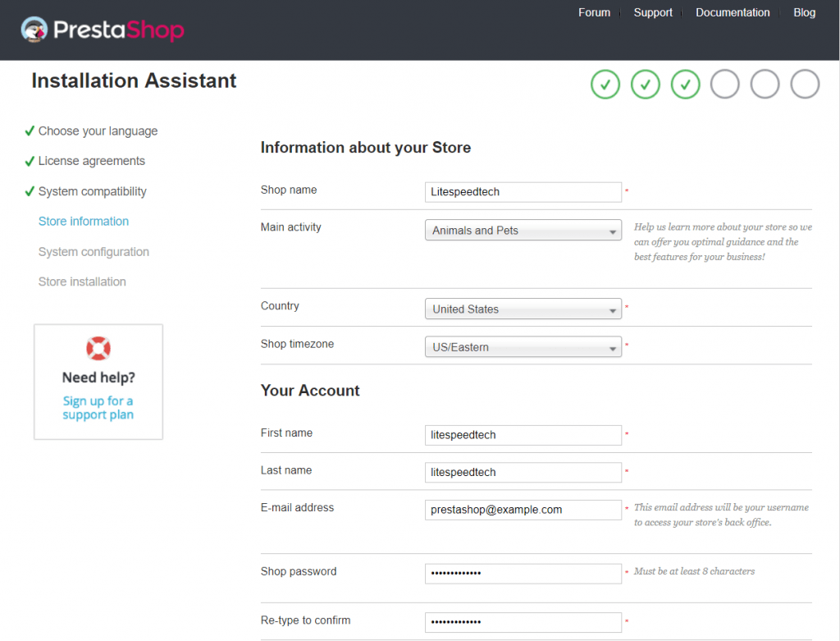Screen dimensions: 840x641
Task: Click checkmark beside License agreements
Action: click(30, 161)
